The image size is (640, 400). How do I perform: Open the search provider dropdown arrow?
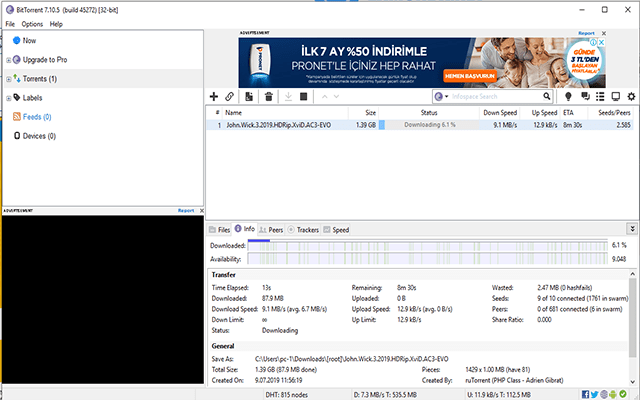(x=447, y=96)
